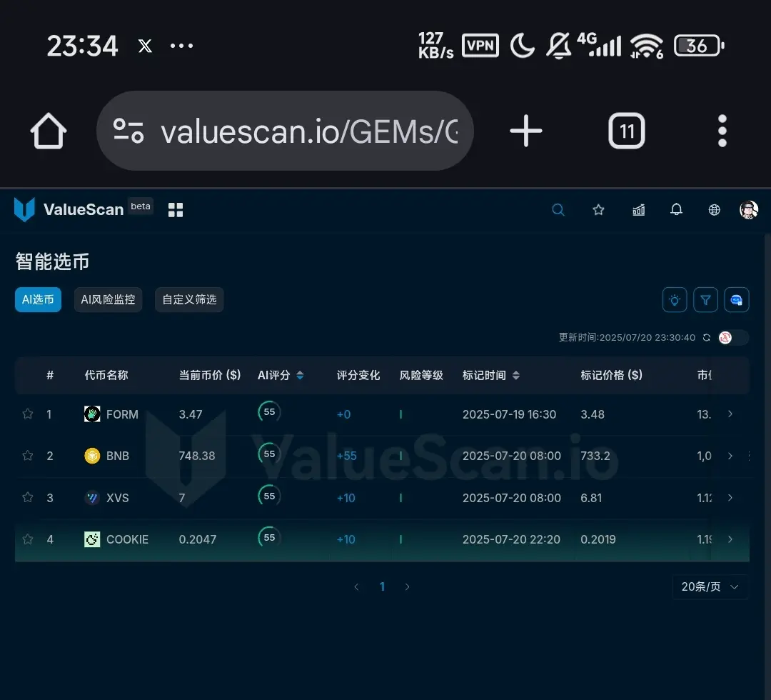Open the user avatar profile
The width and height of the screenshot is (771, 700).
(749, 210)
